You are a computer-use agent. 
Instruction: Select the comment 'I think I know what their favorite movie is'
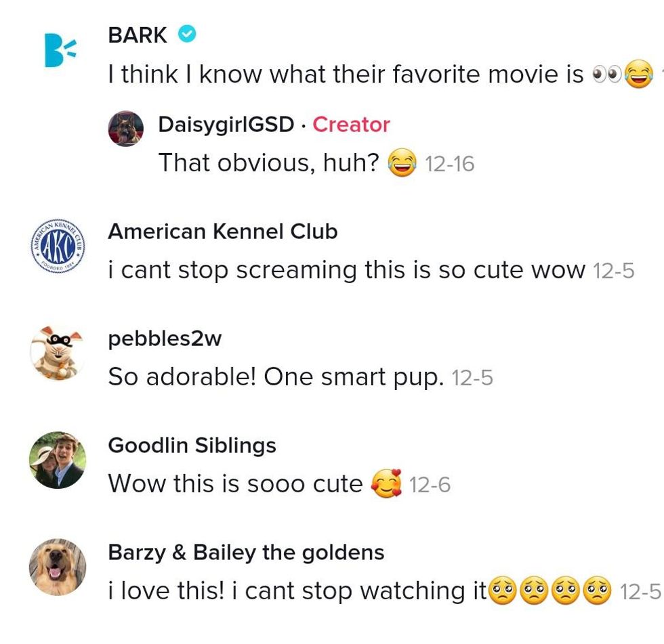pyautogui.click(x=346, y=74)
